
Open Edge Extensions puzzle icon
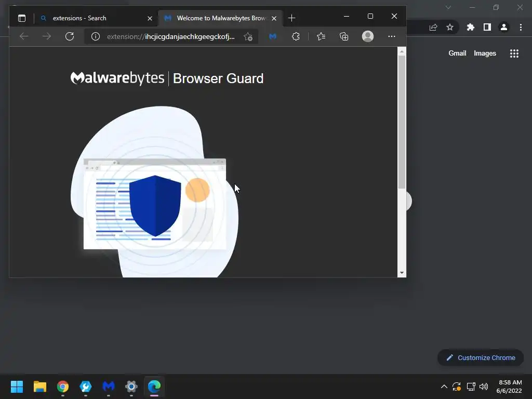[296, 36]
